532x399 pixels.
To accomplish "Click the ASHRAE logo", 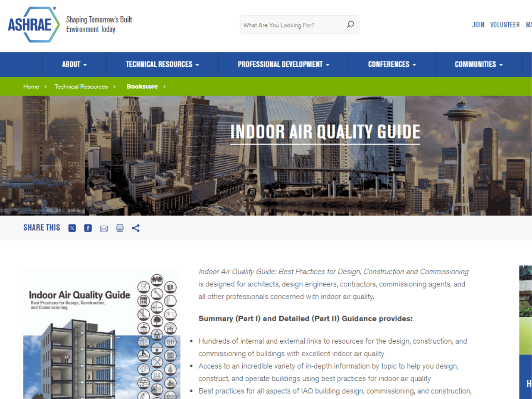I will [34, 25].
